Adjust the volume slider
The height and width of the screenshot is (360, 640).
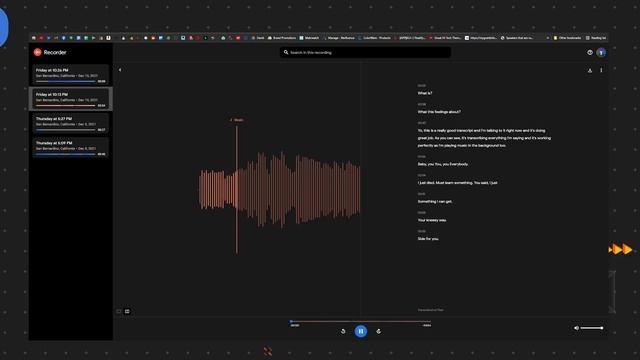pos(592,328)
